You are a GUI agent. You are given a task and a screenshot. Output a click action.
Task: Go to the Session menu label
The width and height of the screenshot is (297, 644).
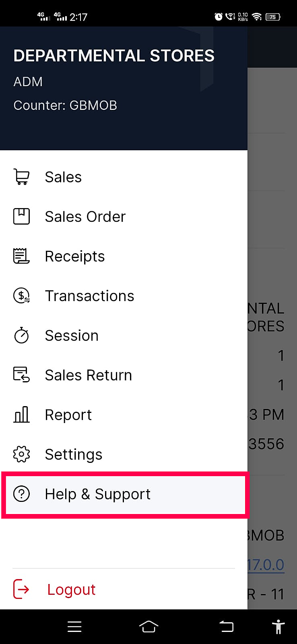pos(72,335)
